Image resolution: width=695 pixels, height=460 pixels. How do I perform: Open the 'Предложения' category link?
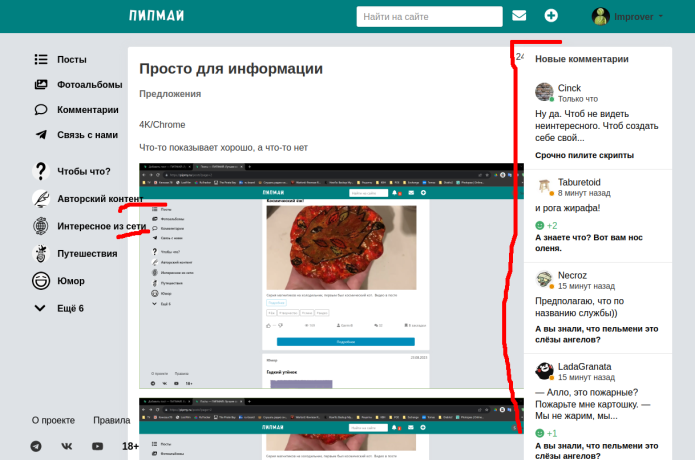coord(170,94)
